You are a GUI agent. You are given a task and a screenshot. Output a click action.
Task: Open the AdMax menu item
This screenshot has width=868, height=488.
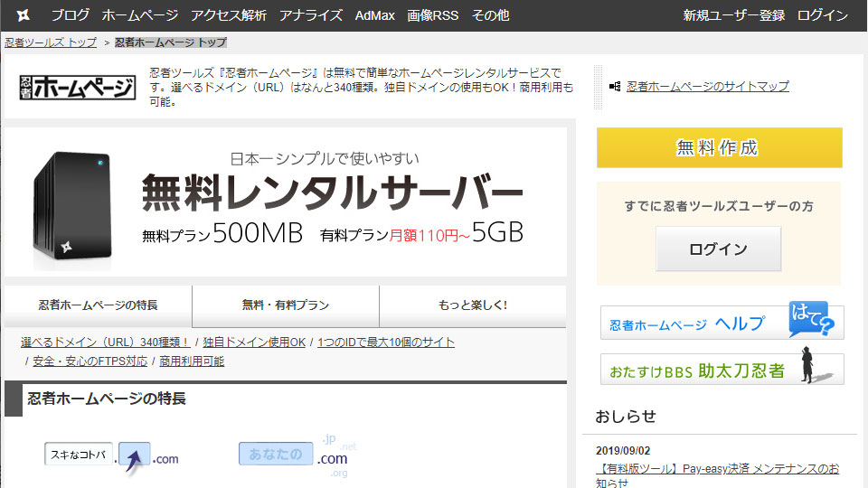374,15
